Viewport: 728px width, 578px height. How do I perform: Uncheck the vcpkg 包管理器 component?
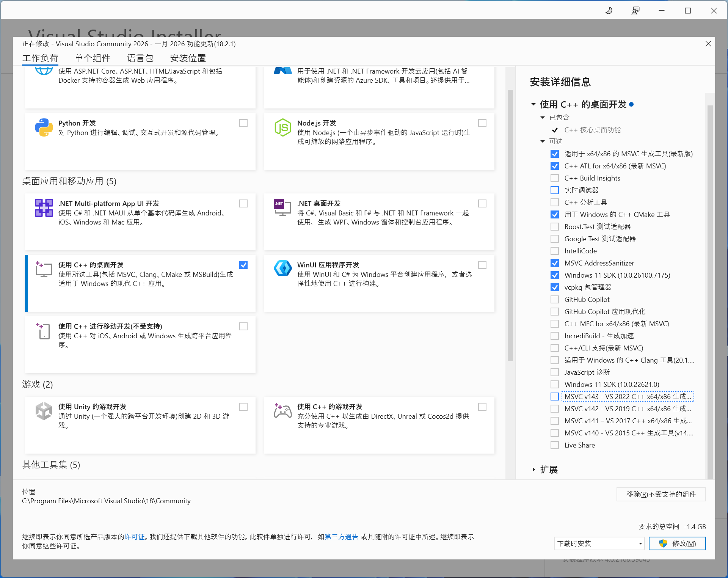tap(555, 287)
